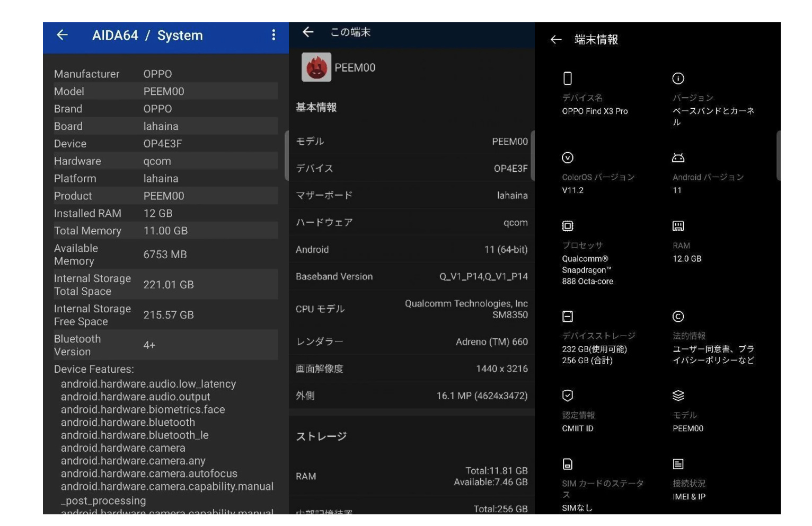The height and width of the screenshot is (526, 812).
Task: Tap scrollbar handle on 端末情報 screen edge
Action: [x=778, y=156]
